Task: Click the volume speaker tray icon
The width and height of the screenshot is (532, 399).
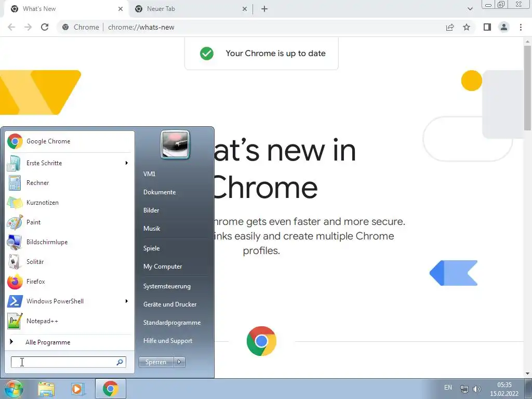Action: 477,389
